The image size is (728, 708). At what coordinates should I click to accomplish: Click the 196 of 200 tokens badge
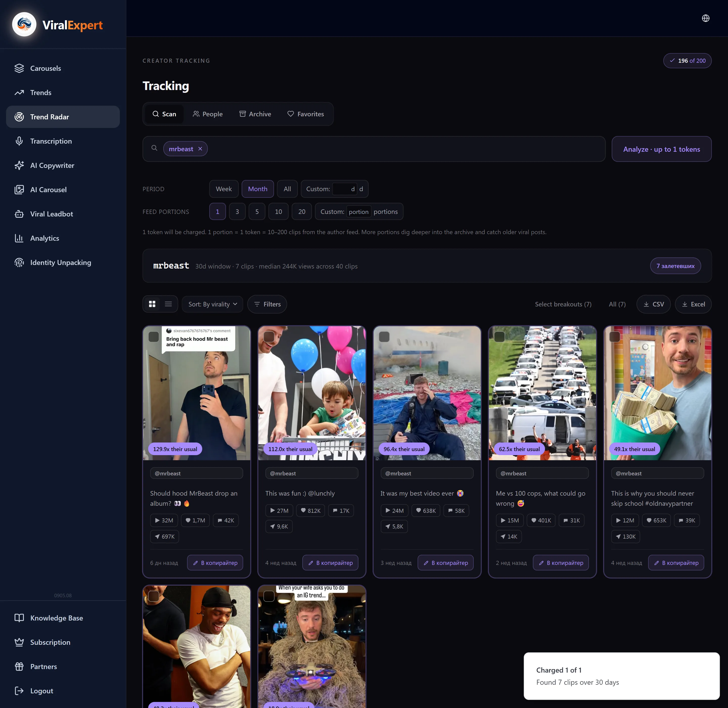click(688, 61)
